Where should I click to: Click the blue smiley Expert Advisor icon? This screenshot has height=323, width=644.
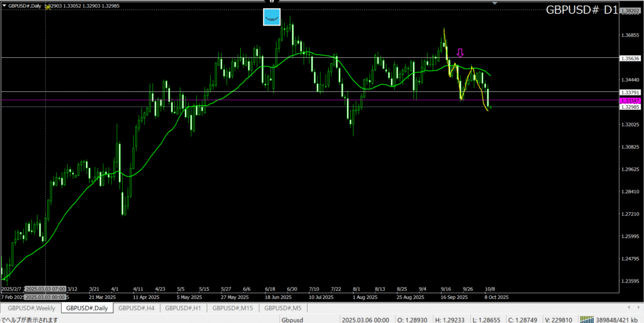click(x=272, y=18)
